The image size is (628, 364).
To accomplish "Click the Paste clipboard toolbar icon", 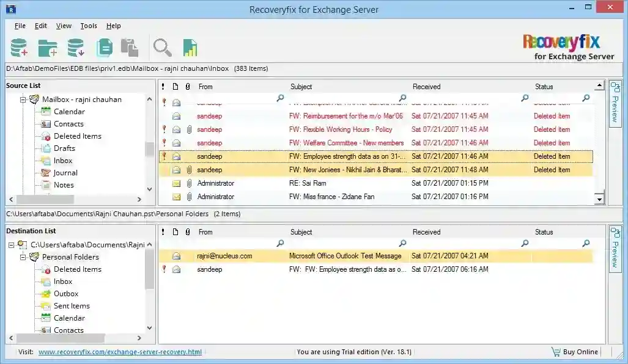I will pyautogui.click(x=130, y=48).
